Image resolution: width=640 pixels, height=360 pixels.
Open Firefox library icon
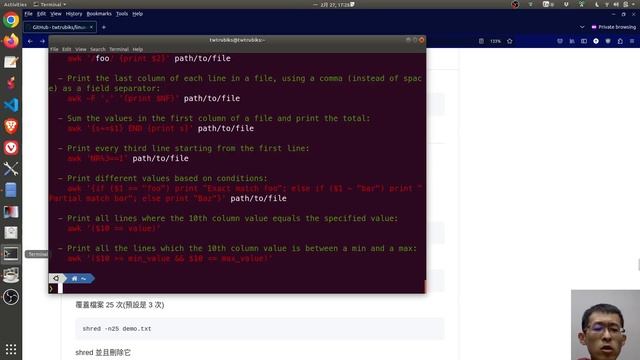point(572,41)
